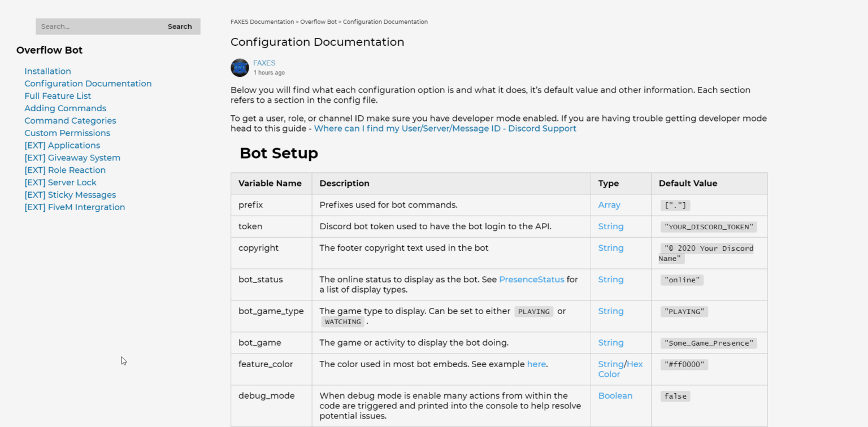Open Command Categories documentation
The image size is (868, 427).
(70, 120)
